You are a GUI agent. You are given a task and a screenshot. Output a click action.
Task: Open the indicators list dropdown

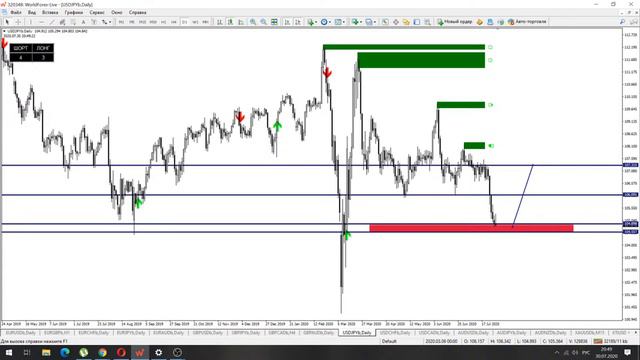[312, 22]
